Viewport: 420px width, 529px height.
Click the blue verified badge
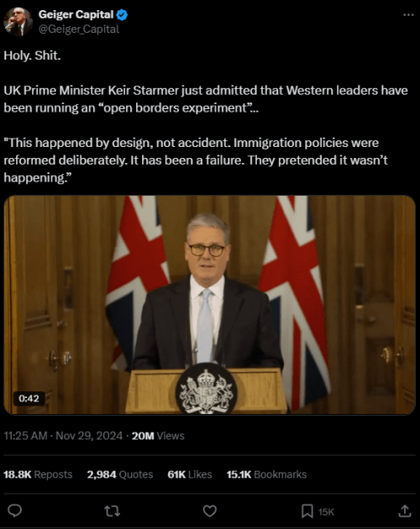(x=122, y=15)
